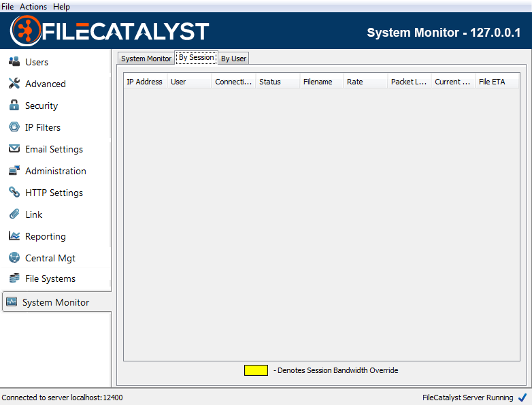Viewport: 532px width, 405px height.
Task: Click the Connecti... column header
Action: (234, 82)
